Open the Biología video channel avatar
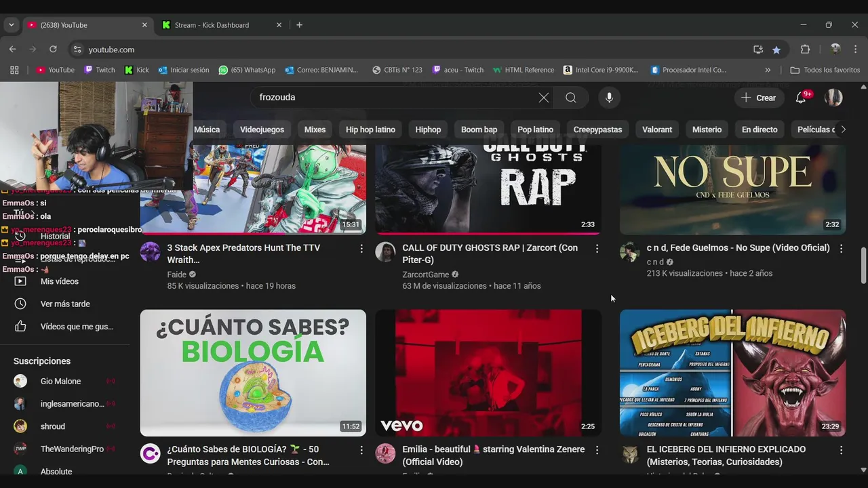Viewport: 868px width, 488px height. tap(151, 453)
